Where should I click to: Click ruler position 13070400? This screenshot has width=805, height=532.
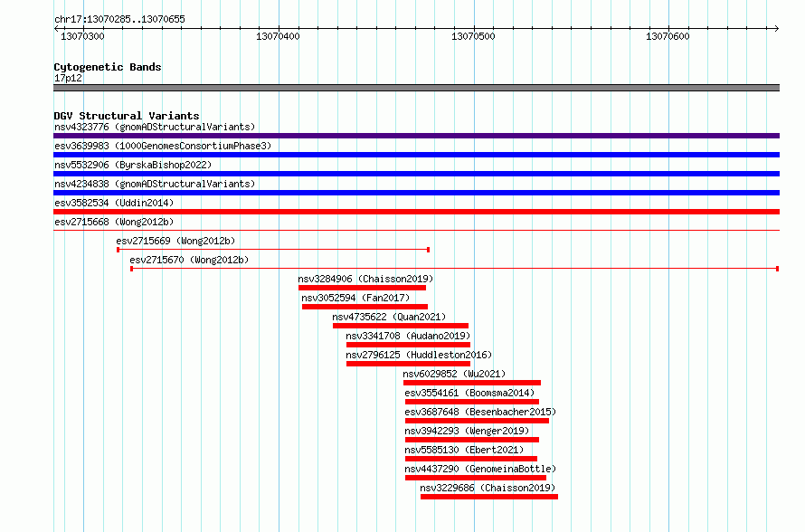pyautogui.click(x=278, y=36)
